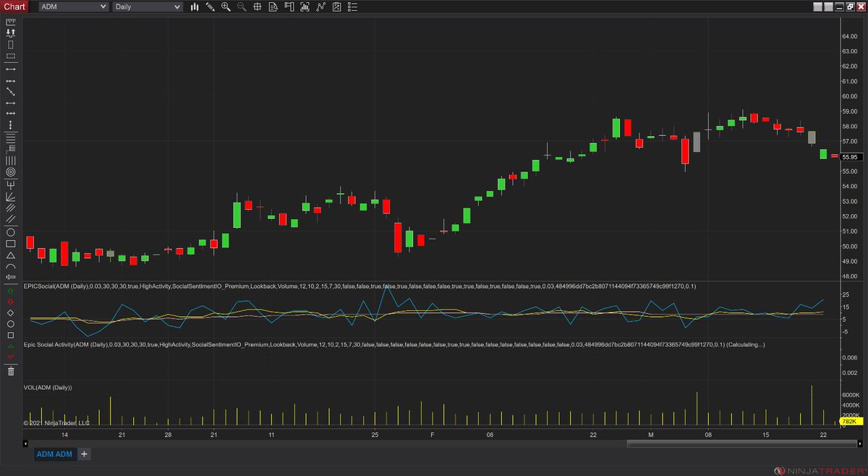Screen dimensions: 868x476
Task: Select the green Triangle Up marker
Action: 11,346
